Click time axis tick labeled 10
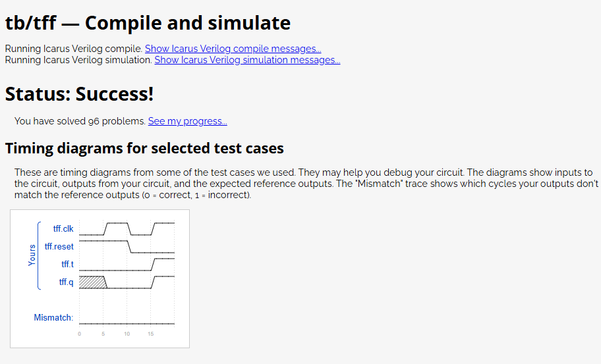Viewport: 601px width, 364px height. (127, 334)
